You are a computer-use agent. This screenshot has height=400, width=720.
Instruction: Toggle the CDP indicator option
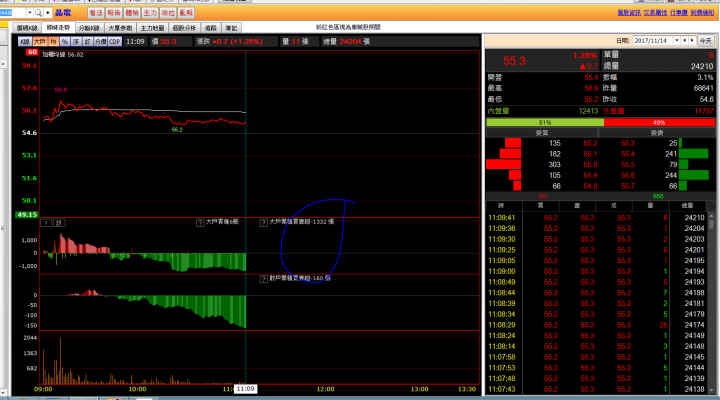coord(115,41)
